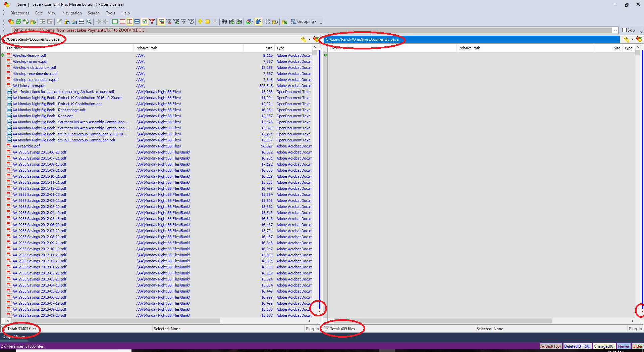Open the Edit menu

(x=39, y=13)
